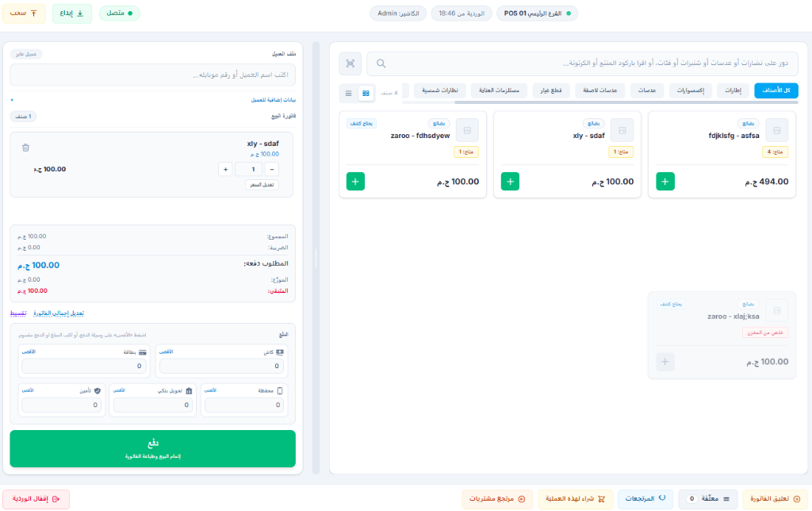
Task: Set max amount for cash (كاش)
Action: click(166, 352)
